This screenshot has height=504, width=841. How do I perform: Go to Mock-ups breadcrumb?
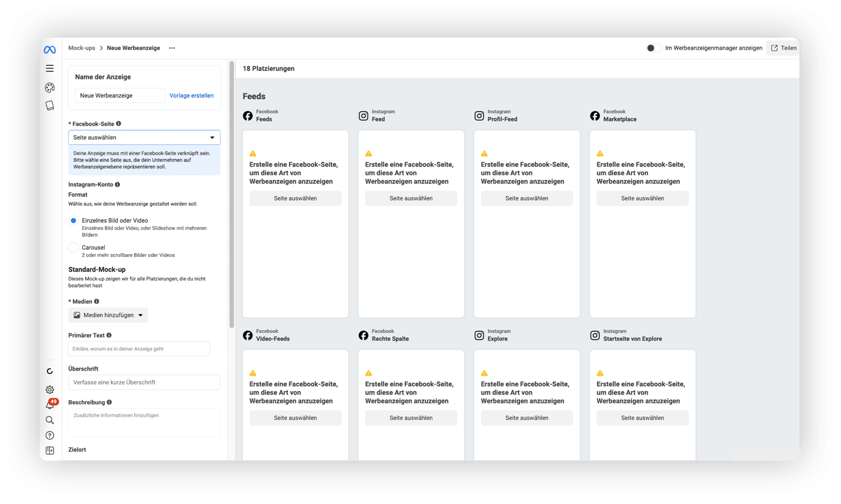pyautogui.click(x=82, y=48)
